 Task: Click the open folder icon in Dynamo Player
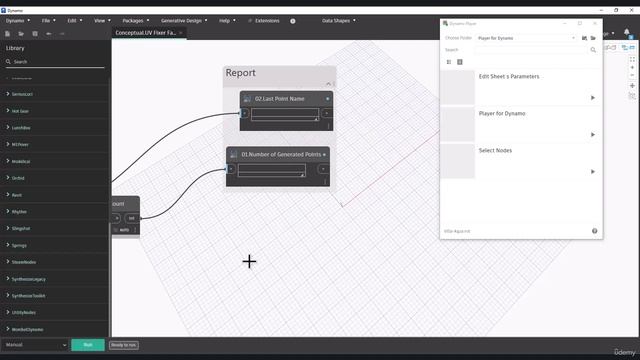click(x=593, y=38)
